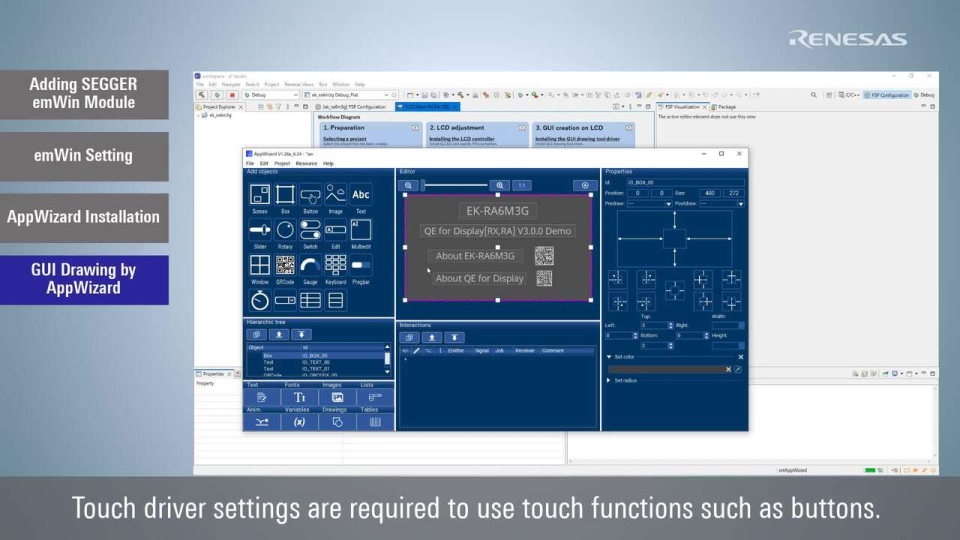Reset Editor zoom to 1:1

tap(522, 186)
